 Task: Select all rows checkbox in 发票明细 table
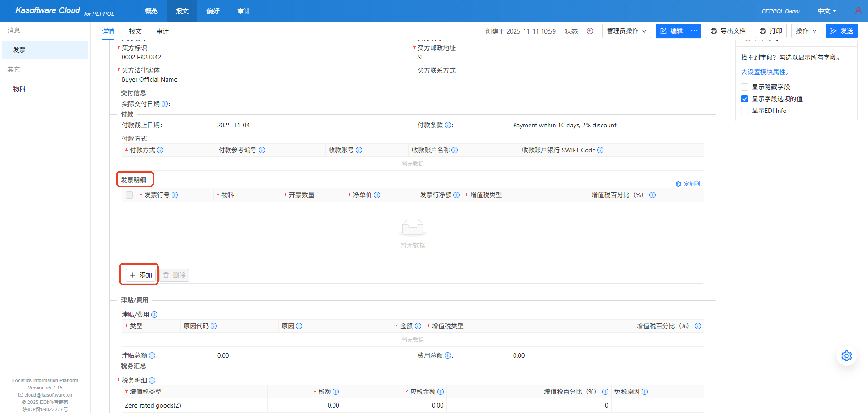[x=129, y=195]
